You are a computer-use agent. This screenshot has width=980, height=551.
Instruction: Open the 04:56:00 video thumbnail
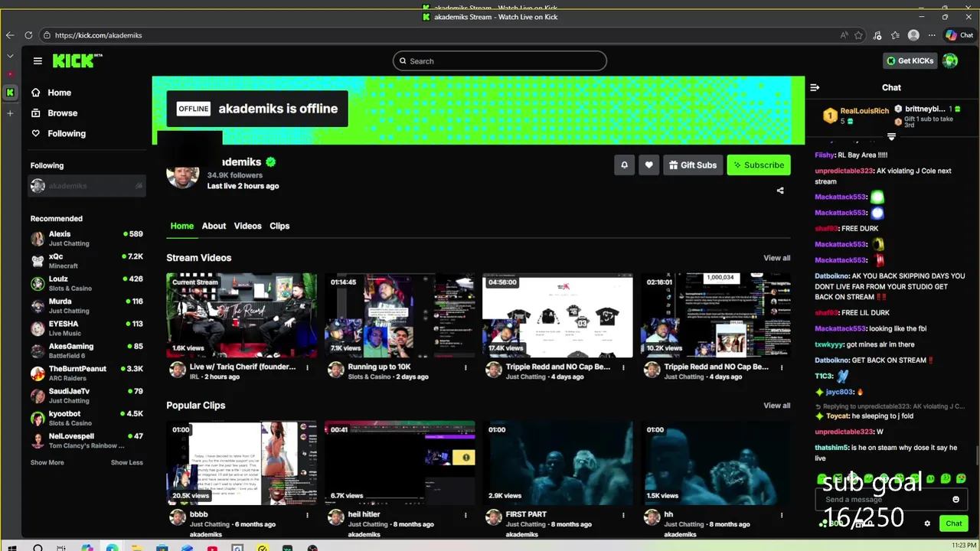pyautogui.click(x=557, y=315)
